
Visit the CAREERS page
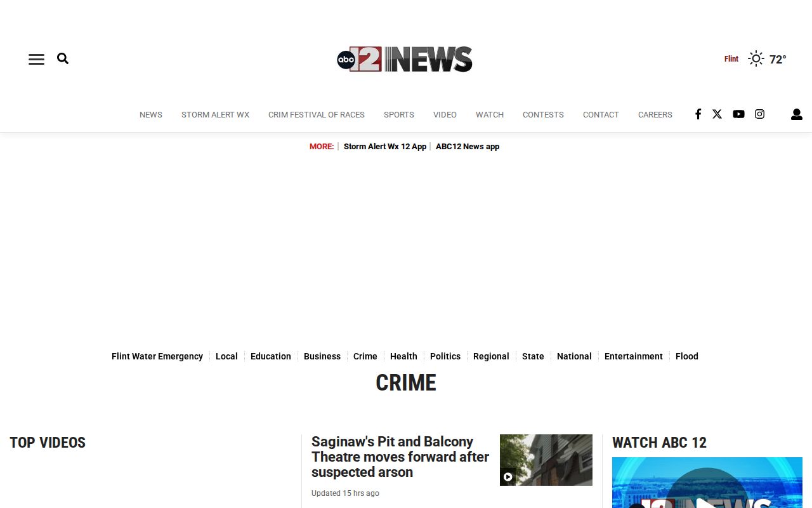[x=655, y=115]
